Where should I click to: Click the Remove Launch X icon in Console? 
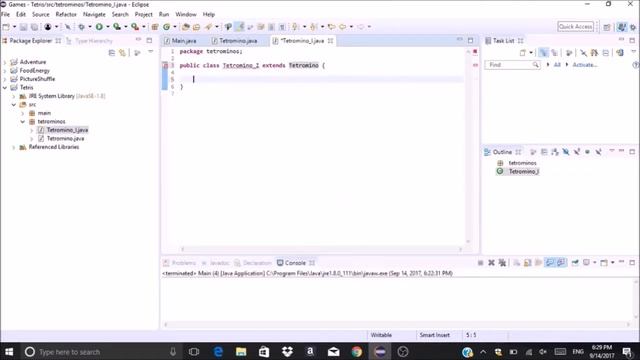pyautogui.click(x=491, y=263)
